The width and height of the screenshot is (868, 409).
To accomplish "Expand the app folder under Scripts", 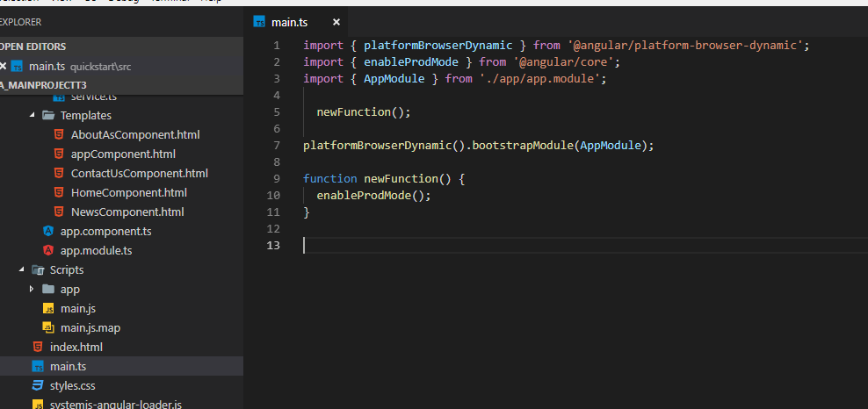I will (33, 290).
